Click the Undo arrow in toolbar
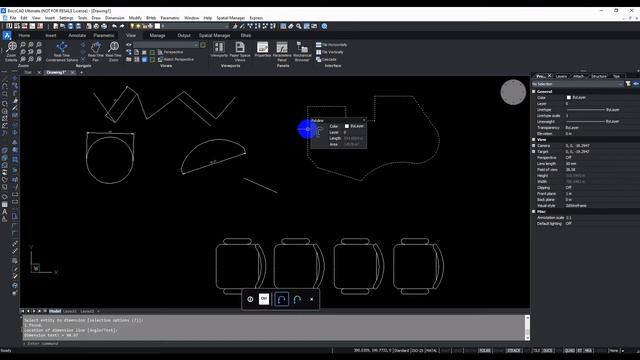Image resolution: width=640 pixels, height=360 pixels. [x=114, y=26]
